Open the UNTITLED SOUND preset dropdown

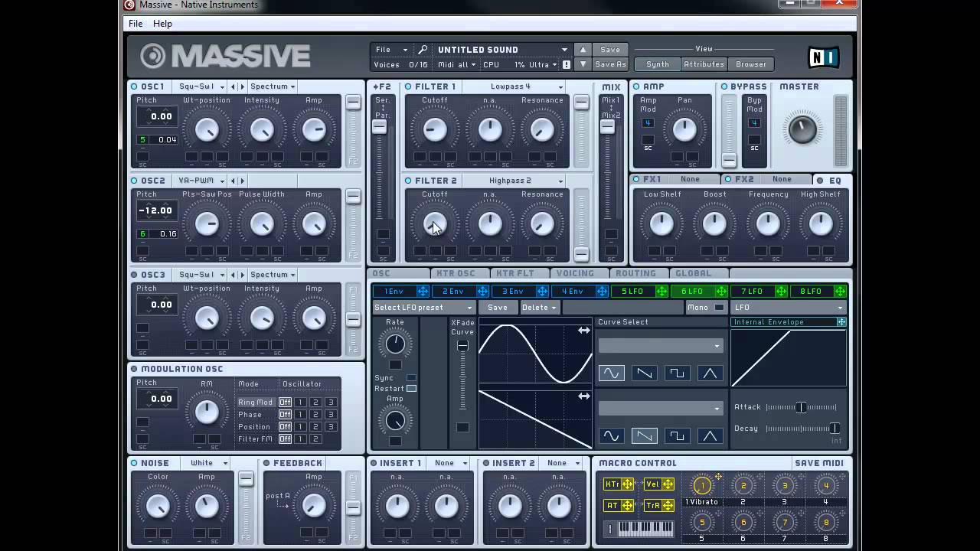pos(502,50)
